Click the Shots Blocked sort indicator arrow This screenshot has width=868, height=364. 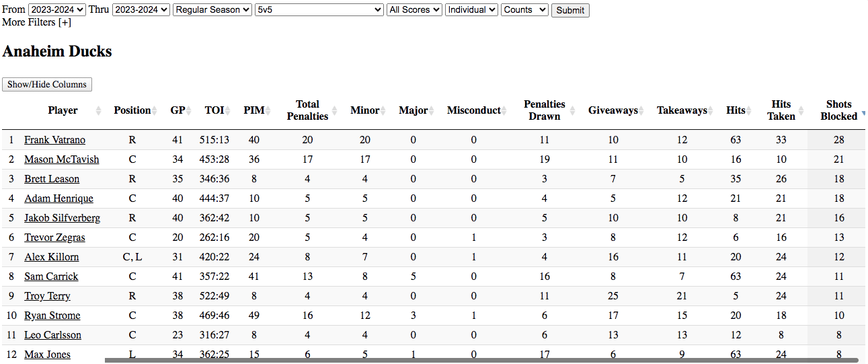pyautogui.click(x=863, y=113)
